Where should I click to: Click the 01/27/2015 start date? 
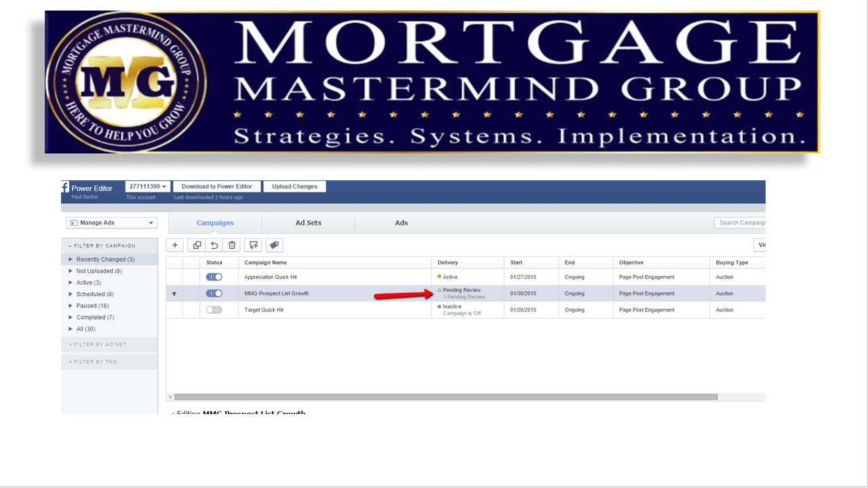click(x=523, y=277)
